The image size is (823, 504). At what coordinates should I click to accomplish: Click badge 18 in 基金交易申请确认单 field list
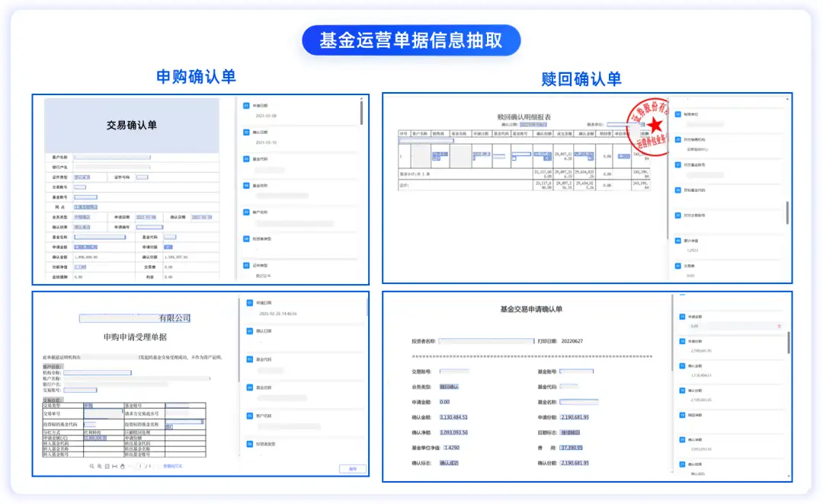pos(682,391)
